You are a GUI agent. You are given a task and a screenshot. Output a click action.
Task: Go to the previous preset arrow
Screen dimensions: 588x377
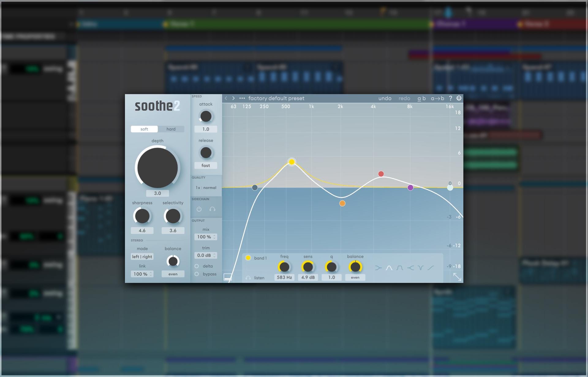coord(226,98)
